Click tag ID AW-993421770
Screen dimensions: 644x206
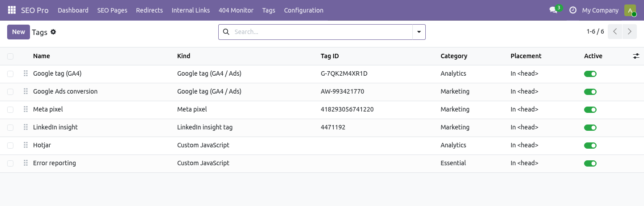click(343, 91)
